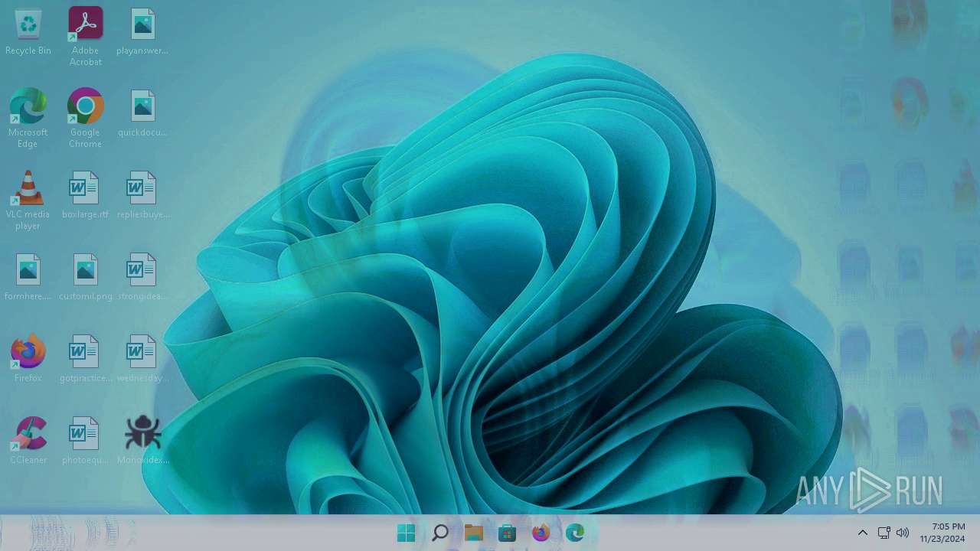Viewport: 980px width, 551px height.
Task: Open Google Chrome desktop shortcut
Action: click(x=85, y=118)
